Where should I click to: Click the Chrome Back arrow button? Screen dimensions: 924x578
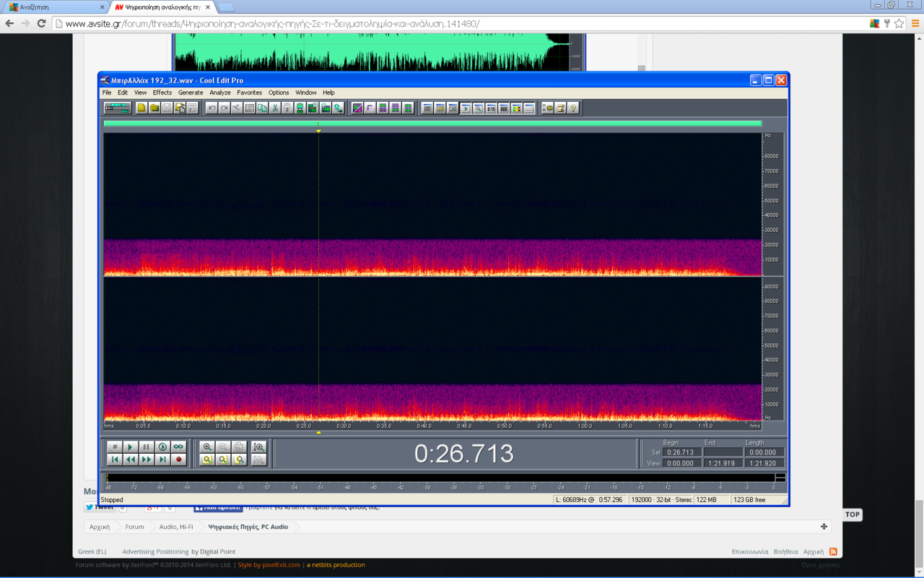tap(9, 23)
